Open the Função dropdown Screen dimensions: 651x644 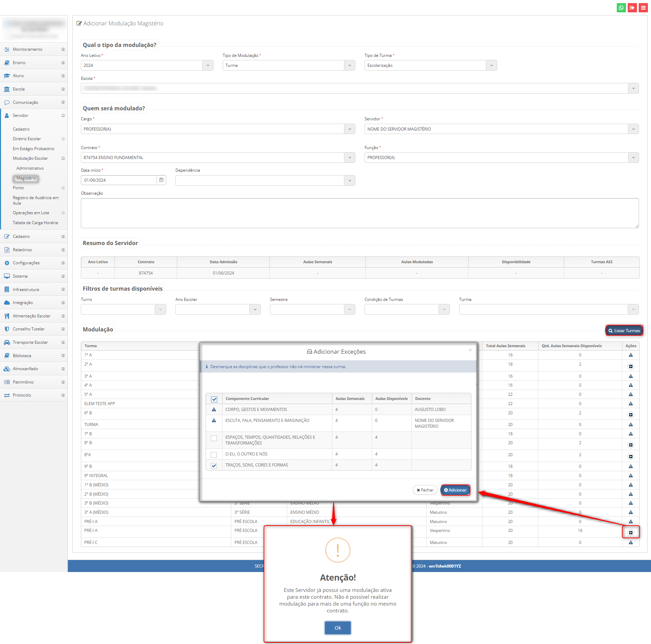click(502, 158)
